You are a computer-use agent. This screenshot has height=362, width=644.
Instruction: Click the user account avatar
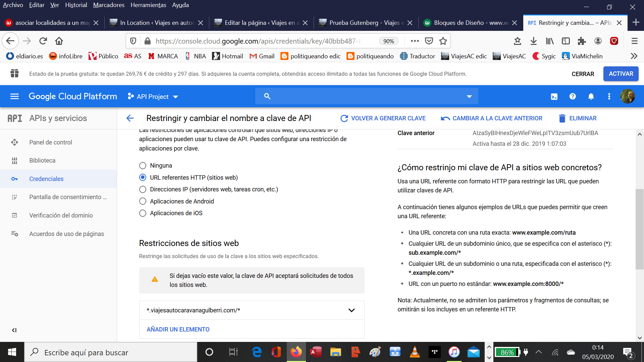point(627,97)
